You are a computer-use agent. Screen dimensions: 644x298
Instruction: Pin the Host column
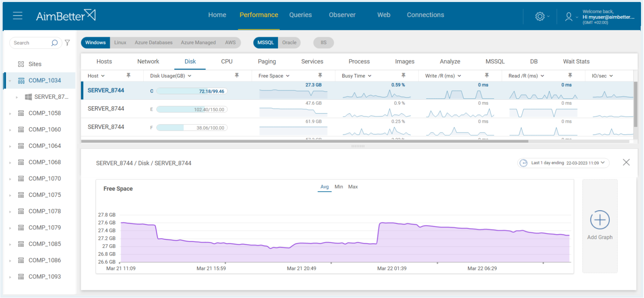[x=128, y=75]
